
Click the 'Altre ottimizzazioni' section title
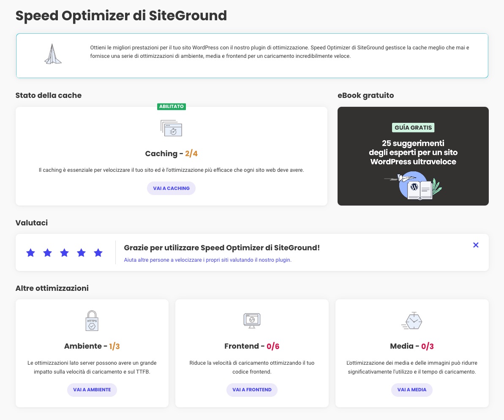tap(52, 288)
